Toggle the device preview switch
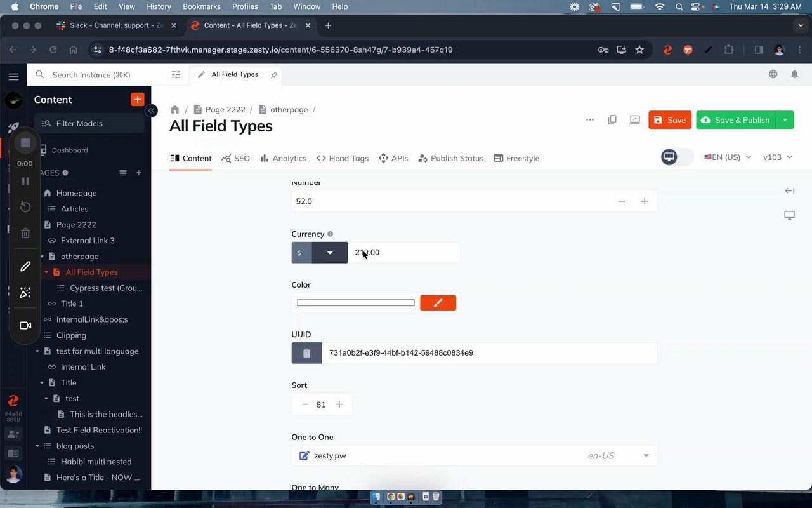 point(677,157)
